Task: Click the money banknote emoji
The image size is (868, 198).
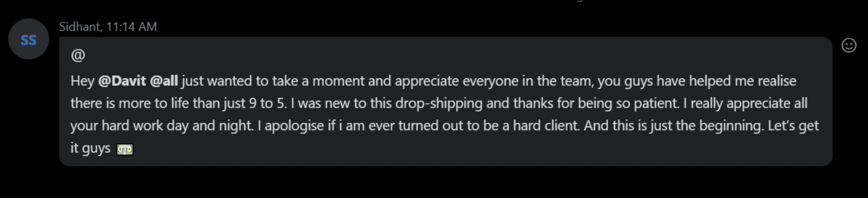Action: 125,149
